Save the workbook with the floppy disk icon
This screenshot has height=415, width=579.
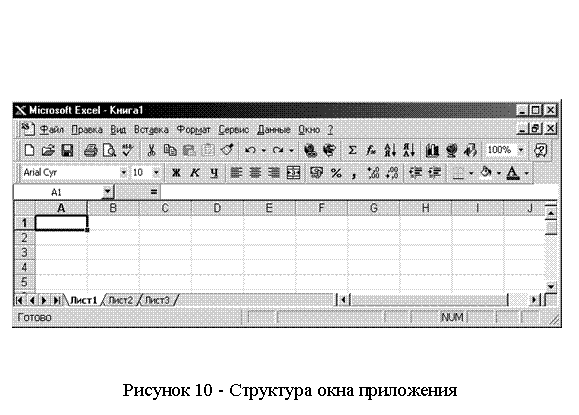pos(67,150)
